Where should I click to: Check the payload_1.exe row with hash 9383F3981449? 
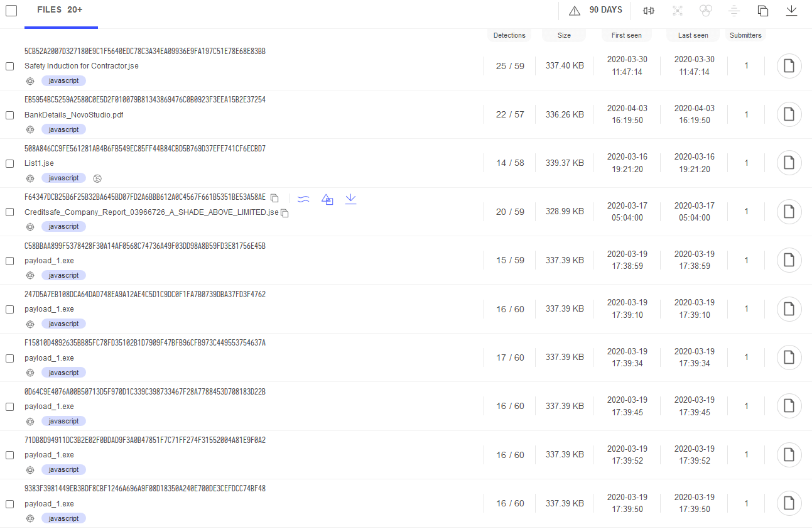[9, 504]
